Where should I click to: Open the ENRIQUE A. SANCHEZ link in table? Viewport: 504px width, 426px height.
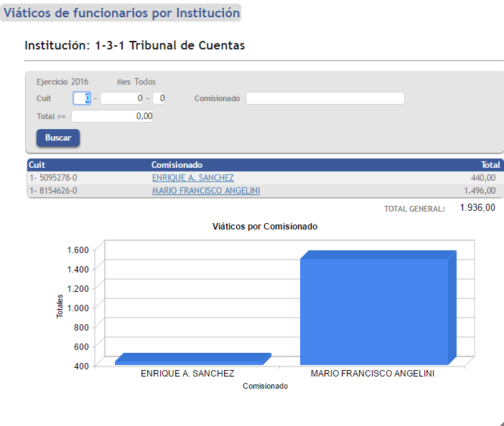(192, 178)
